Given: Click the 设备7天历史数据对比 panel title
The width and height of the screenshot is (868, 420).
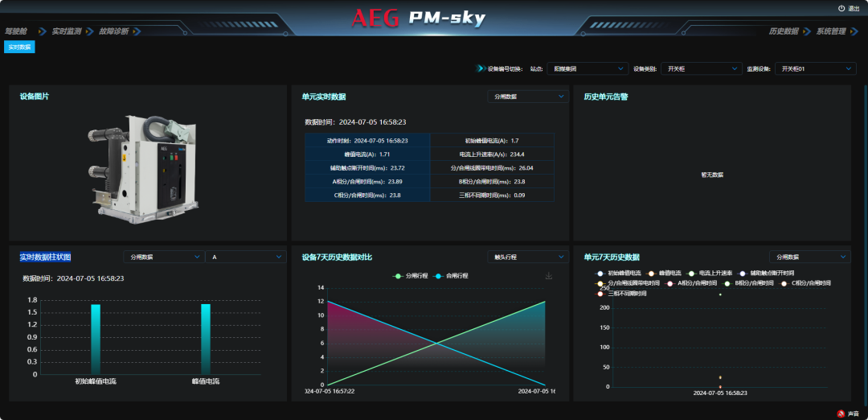Looking at the screenshot, I should tap(337, 257).
